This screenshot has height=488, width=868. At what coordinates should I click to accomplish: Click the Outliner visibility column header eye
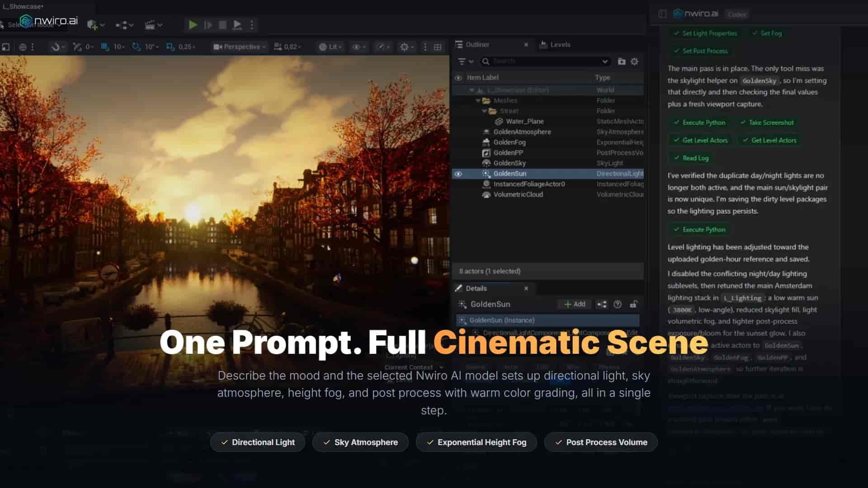tap(458, 78)
